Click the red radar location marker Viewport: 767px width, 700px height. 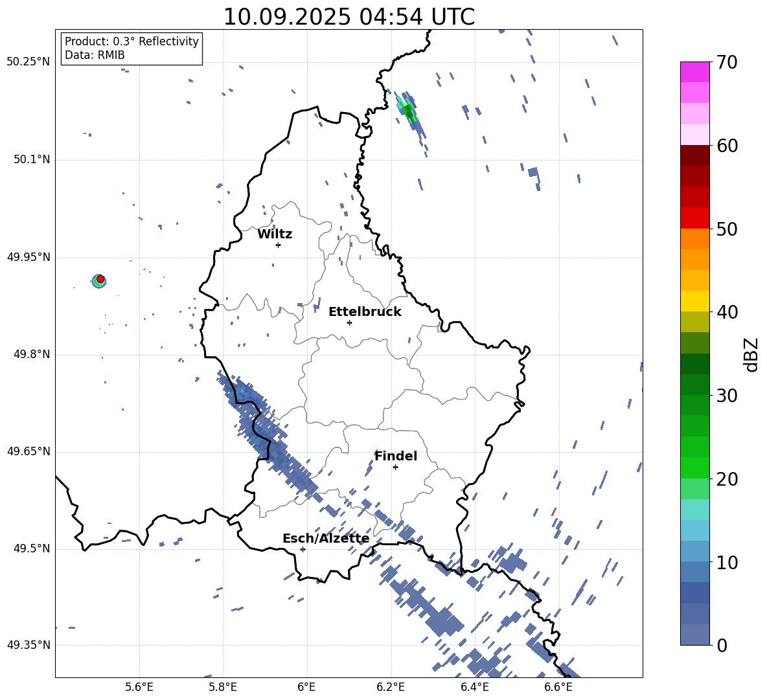pos(100,279)
